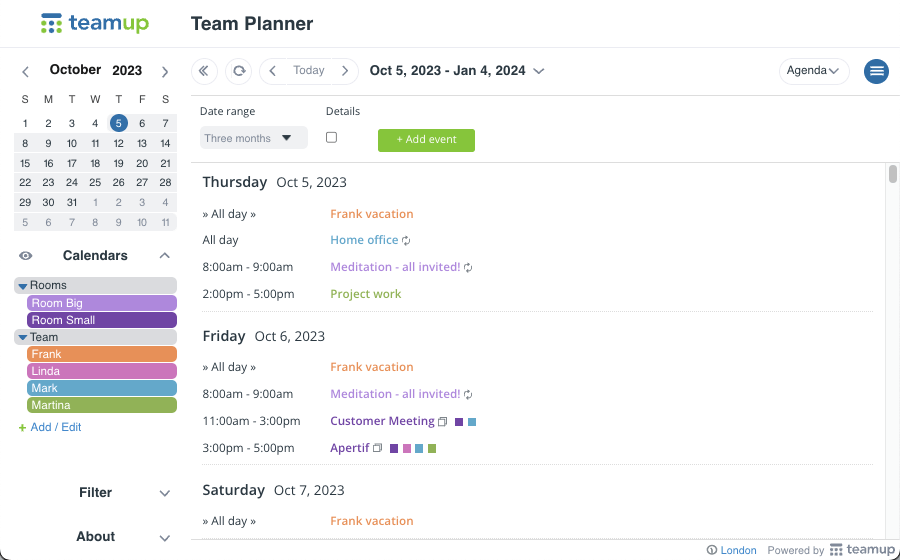900x560 pixels.
Task: Open the Three months date range dropdown
Action: tap(254, 138)
